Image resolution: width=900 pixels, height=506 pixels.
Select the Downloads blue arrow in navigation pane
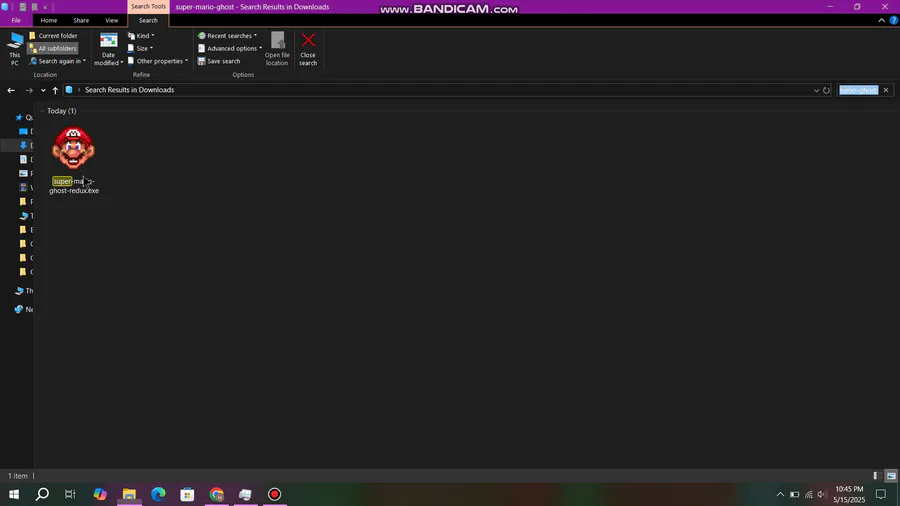coord(24,145)
